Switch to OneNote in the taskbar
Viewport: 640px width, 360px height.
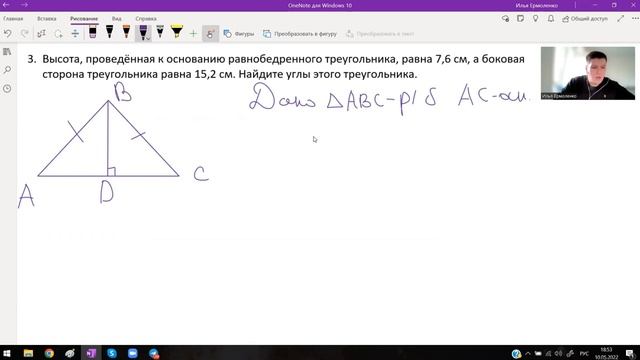pyautogui.click(x=91, y=353)
